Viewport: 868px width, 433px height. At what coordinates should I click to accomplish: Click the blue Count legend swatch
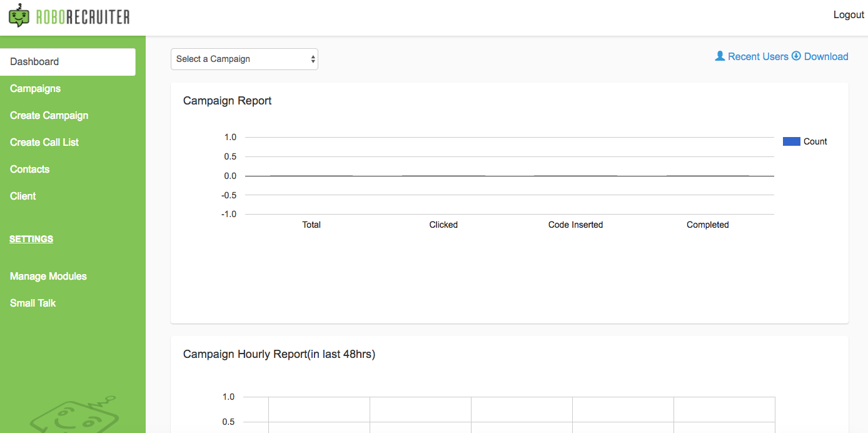pyautogui.click(x=791, y=142)
